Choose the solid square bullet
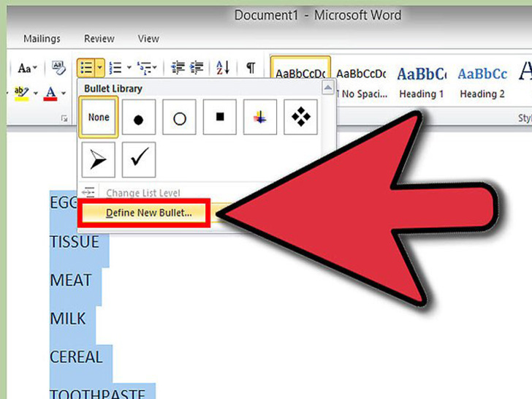532x399 pixels. pyautogui.click(x=219, y=117)
